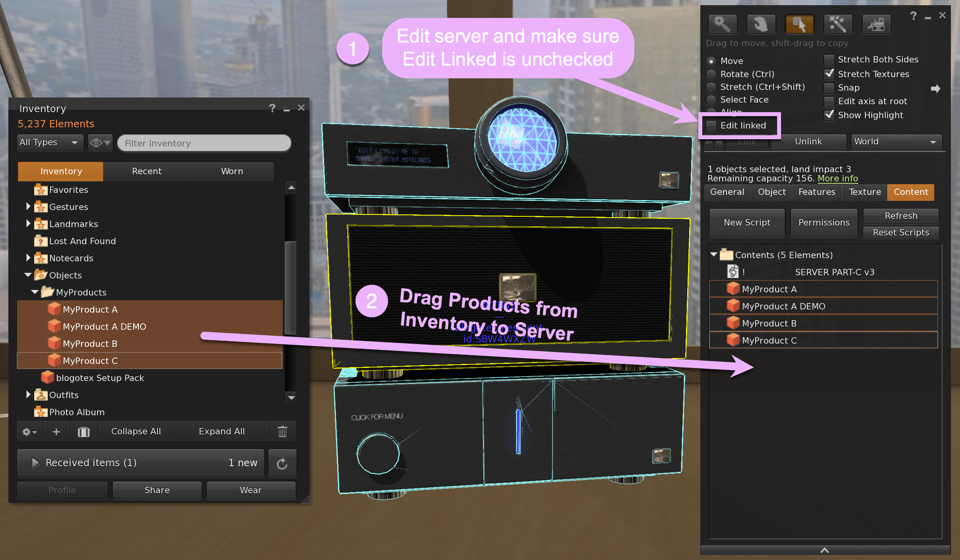960x560 pixels.
Task: Open the More info link
Action: (x=838, y=179)
